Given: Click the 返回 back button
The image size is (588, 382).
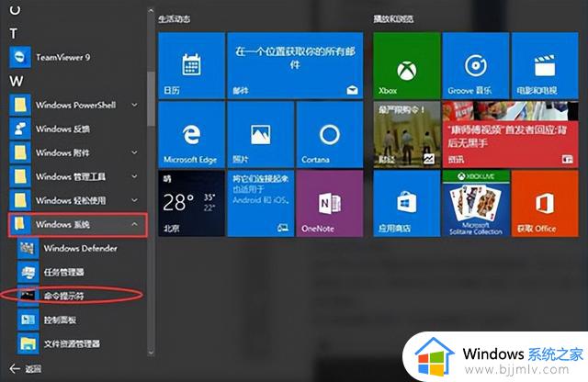Looking at the screenshot, I should (26, 369).
